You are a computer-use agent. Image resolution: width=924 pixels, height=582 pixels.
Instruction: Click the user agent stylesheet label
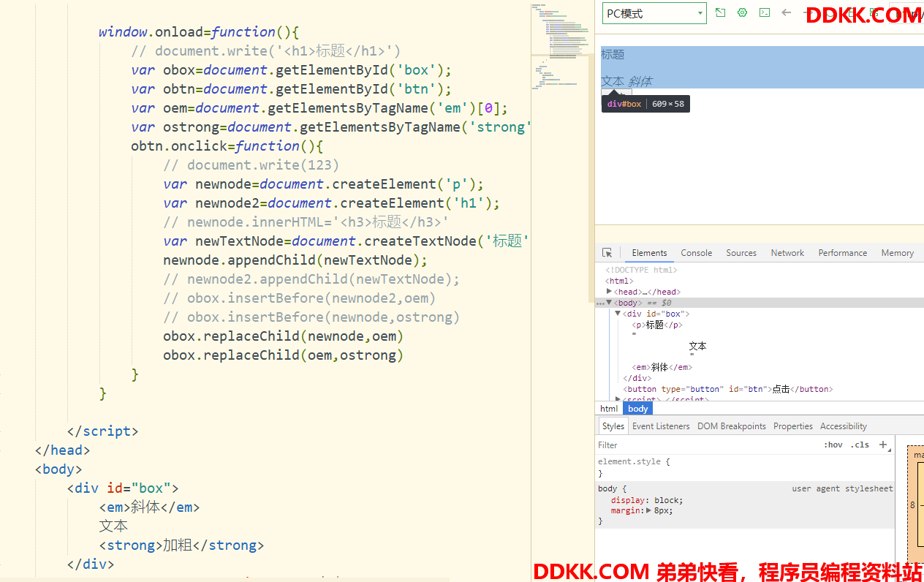[x=842, y=488]
